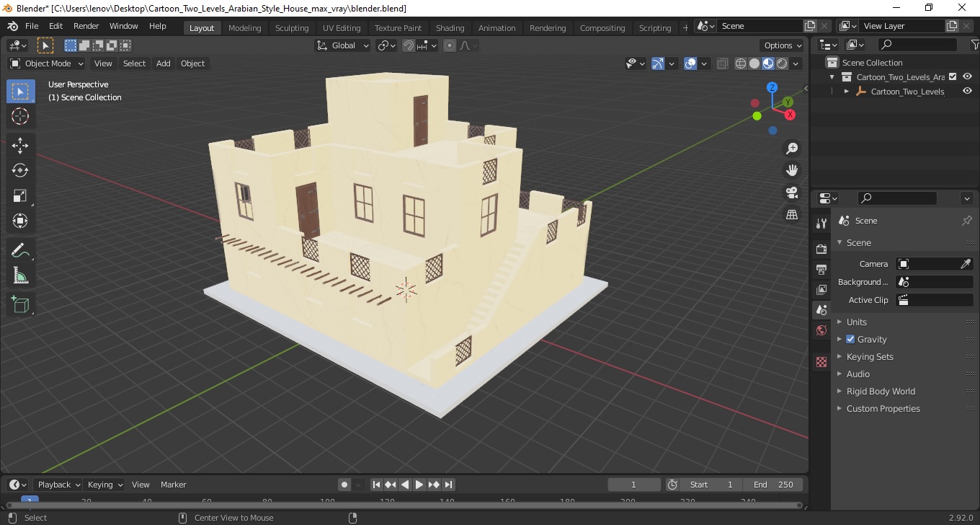Click the pin icon in Scene properties
Viewport: 980px width, 525px height.
pyautogui.click(x=967, y=221)
